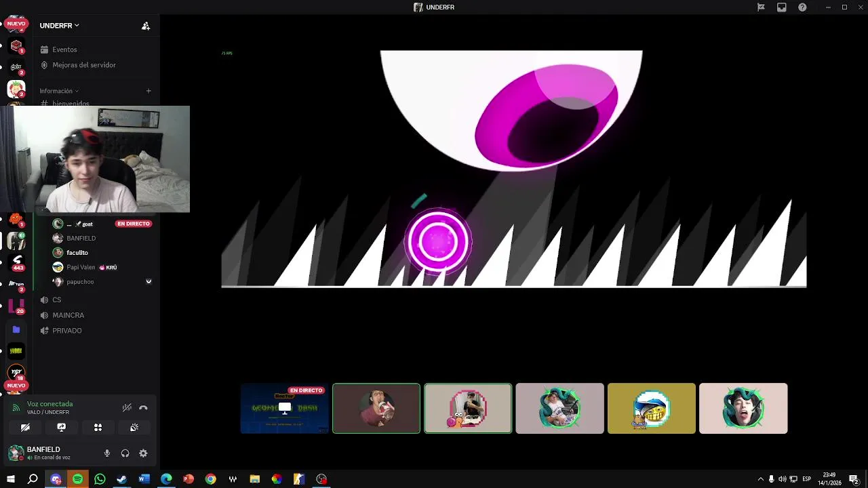Open PowerPoint from the taskbar
868x488 pixels.
pos(189,479)
